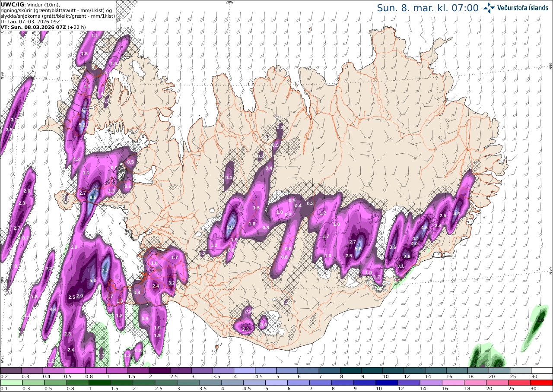Click the 2.0 value in the green rain patch
The height and width of the screenshot is (392, 553).
coord(540,320)
